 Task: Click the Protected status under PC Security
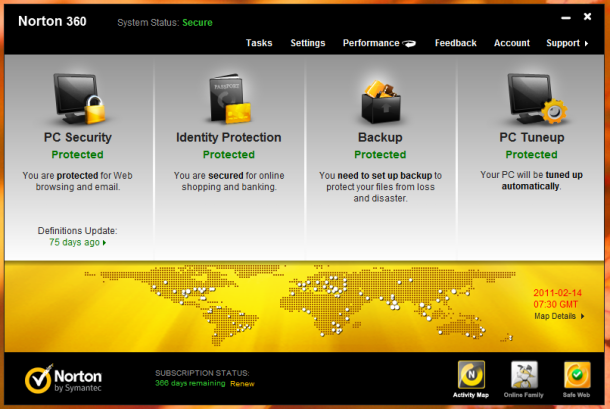click(x=77, y=154)
